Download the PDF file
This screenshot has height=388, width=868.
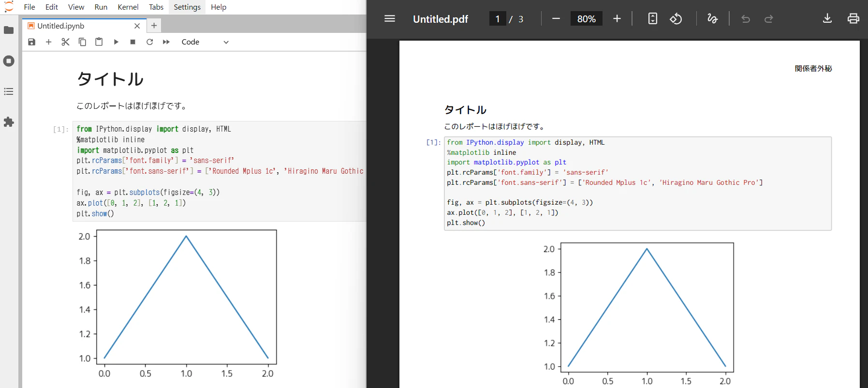tap(827, 19)
